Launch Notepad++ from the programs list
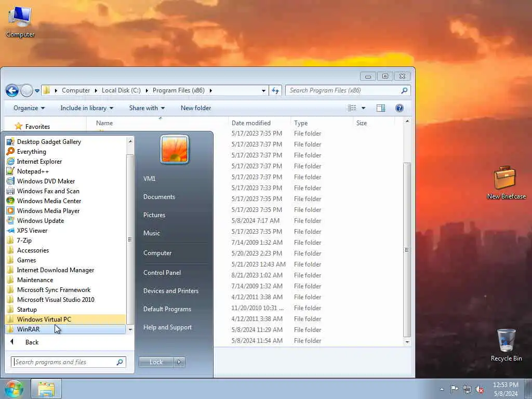This screenshot has height=399, width=532. (x=65, y=171)
